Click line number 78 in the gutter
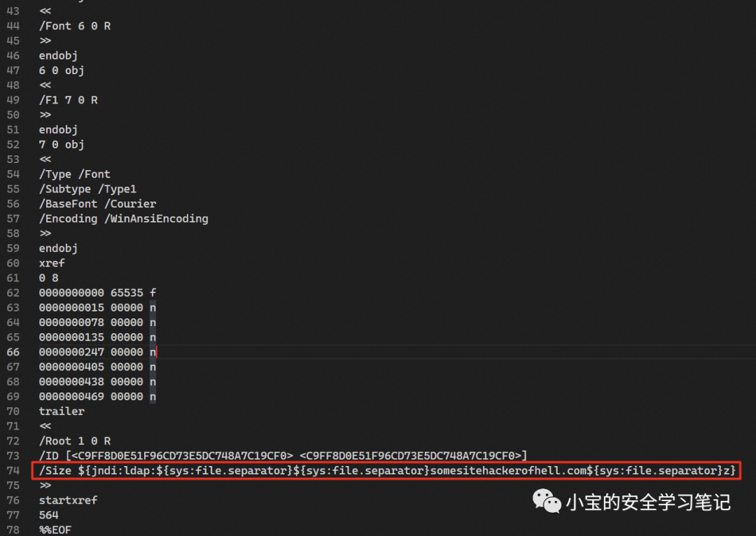The image size is (756, 536). (x=13, y=530)
